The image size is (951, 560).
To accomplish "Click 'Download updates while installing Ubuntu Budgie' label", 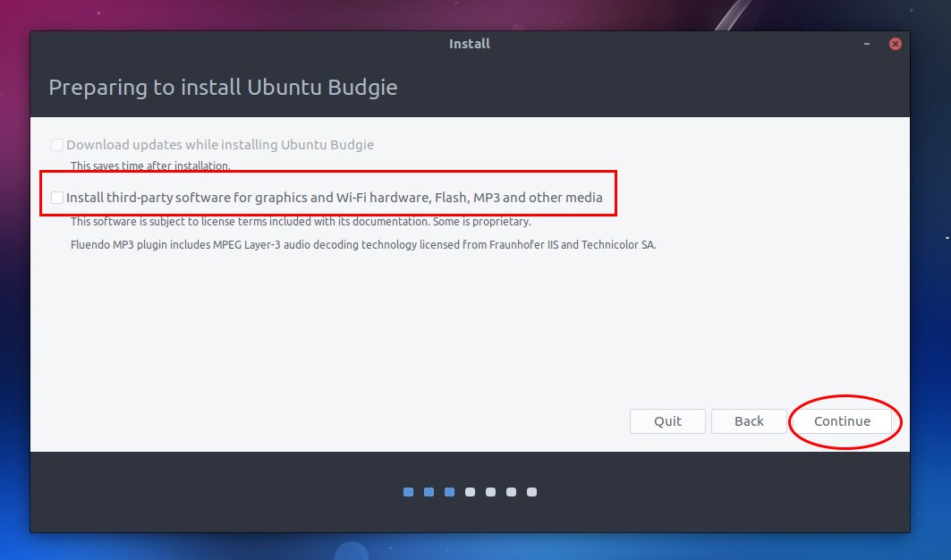I will tap(220, 145).
